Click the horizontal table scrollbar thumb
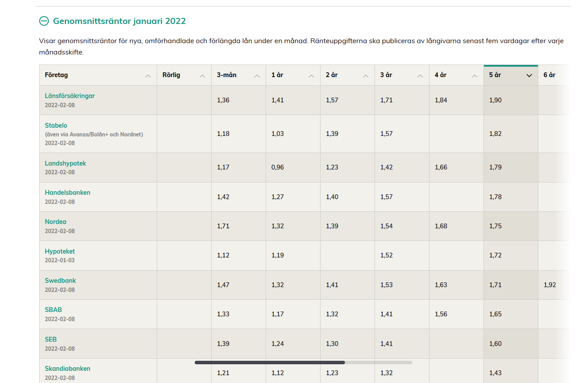588x383 pixels. point(270,363)
